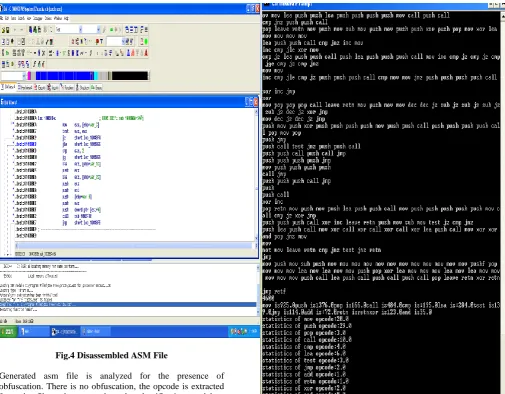The image size is (505, 394).
Task: Click the jump back arrow icon
Action: (x=15, y=30)
